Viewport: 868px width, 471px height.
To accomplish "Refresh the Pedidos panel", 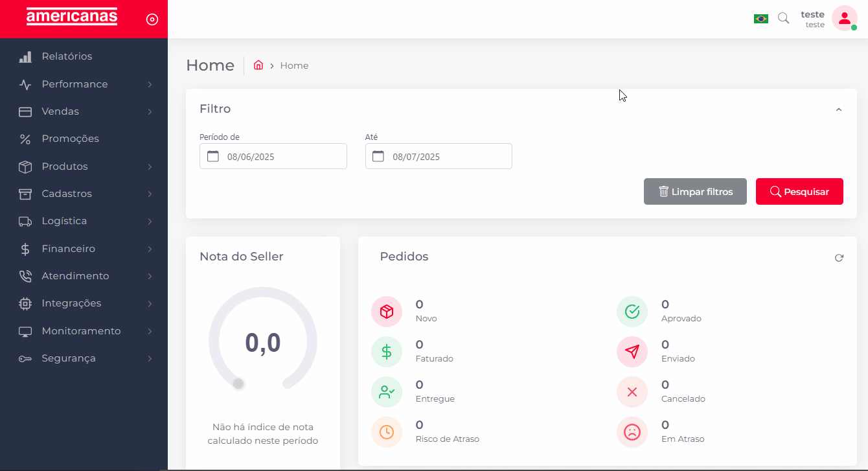I will (839, 258).
